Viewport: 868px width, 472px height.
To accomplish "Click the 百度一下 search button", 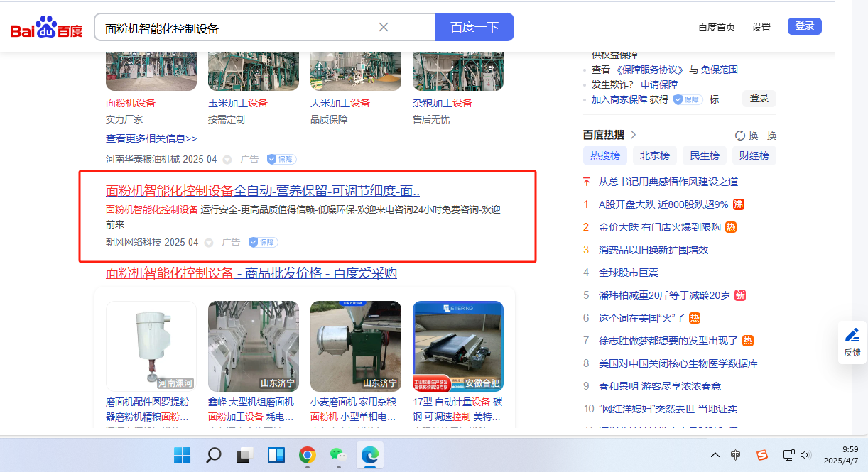I will coord(474,27).
